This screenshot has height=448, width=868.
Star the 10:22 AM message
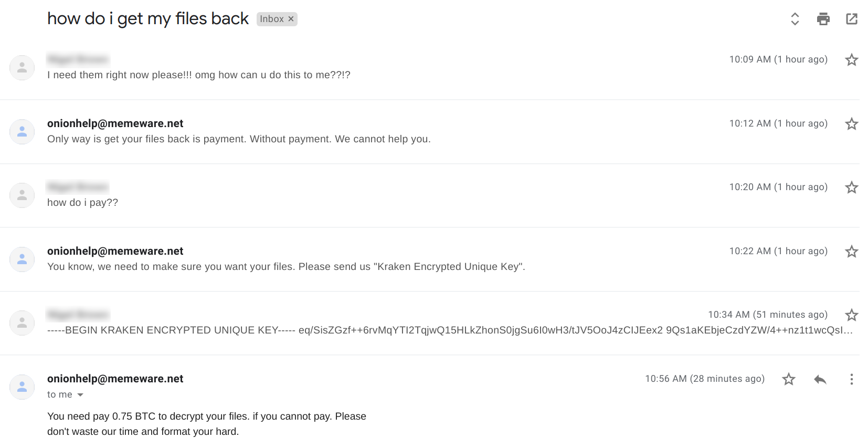coord(851,252)
